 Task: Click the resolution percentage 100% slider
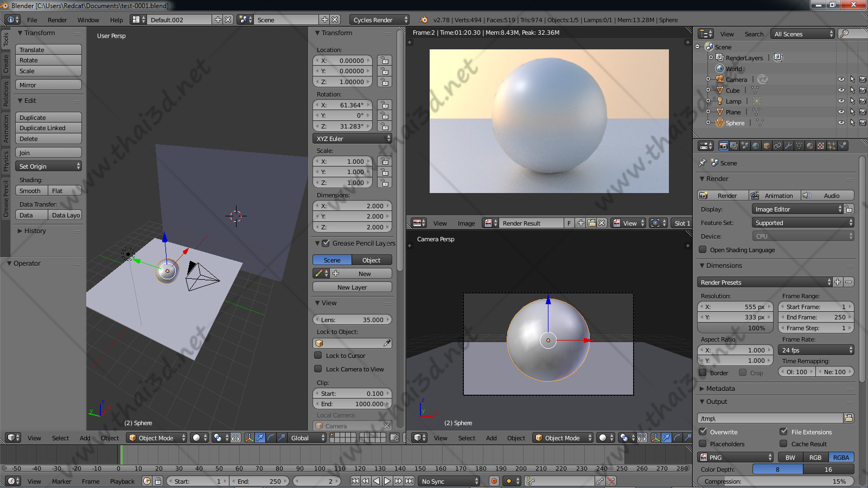pyautogui.click(x=736, y=328)
